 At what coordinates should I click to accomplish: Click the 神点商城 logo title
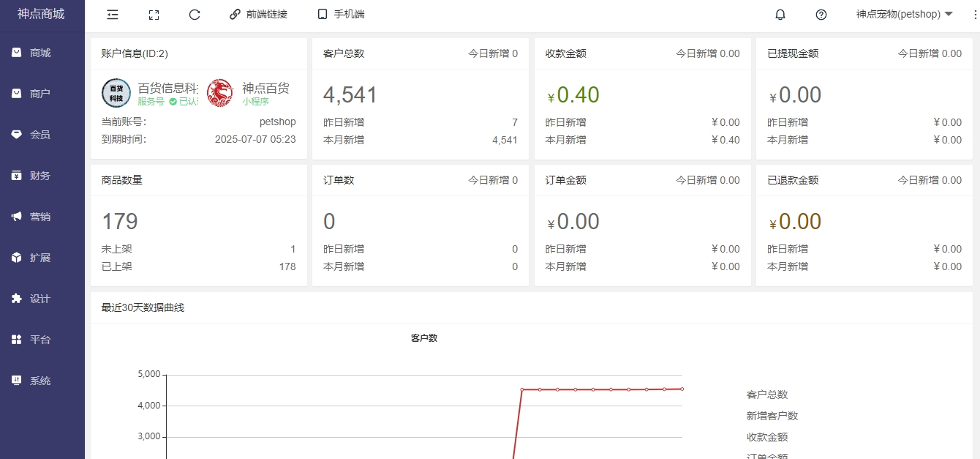point(42,14)
